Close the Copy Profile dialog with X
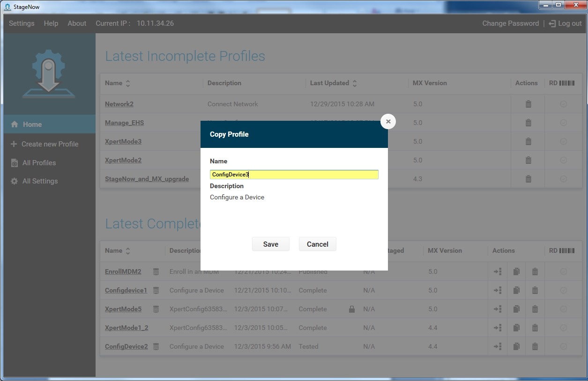Image resolution: width=588 pixels, height=381 pixels. (388, 122)
